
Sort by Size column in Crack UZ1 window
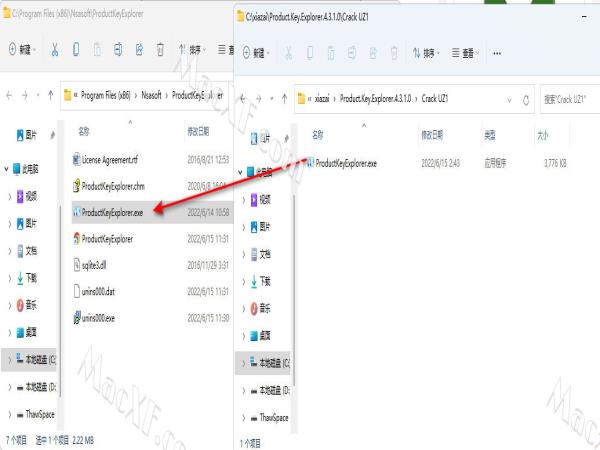point(543,135)
